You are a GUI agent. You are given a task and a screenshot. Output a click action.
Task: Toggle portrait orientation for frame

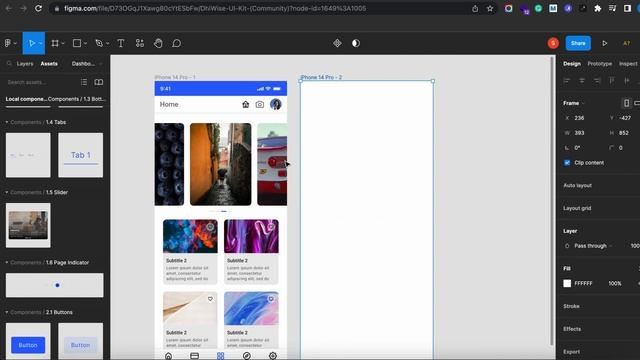point(626,103)
